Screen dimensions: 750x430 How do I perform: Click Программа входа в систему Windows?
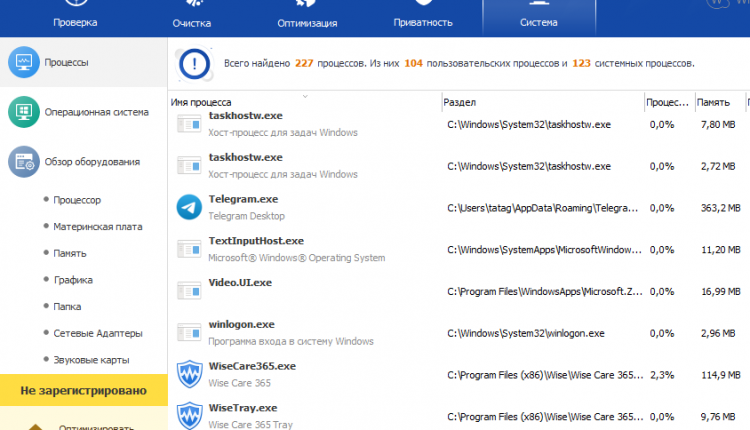(291, 341)
